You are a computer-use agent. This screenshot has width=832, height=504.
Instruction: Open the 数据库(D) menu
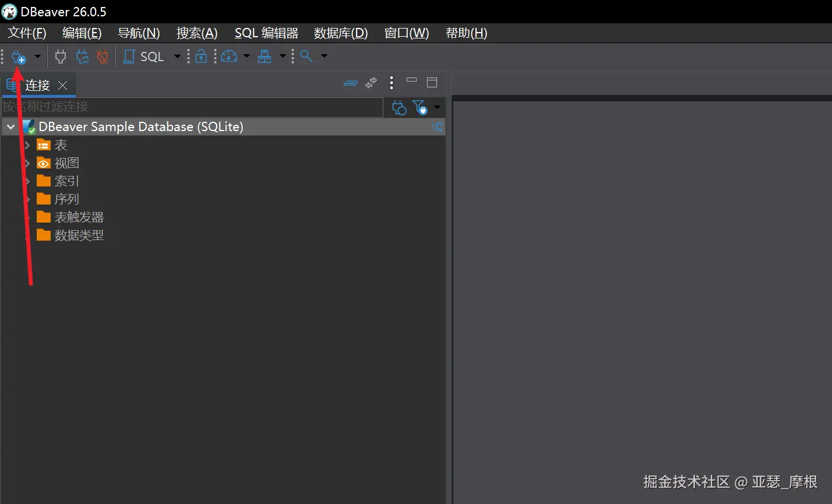341,33
